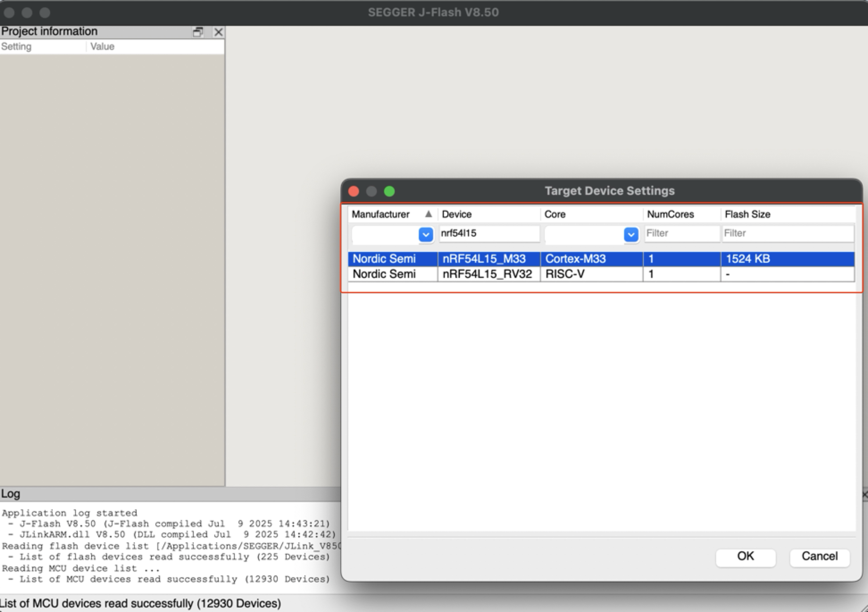Undock the Project information panel

(x=198, y=32)
